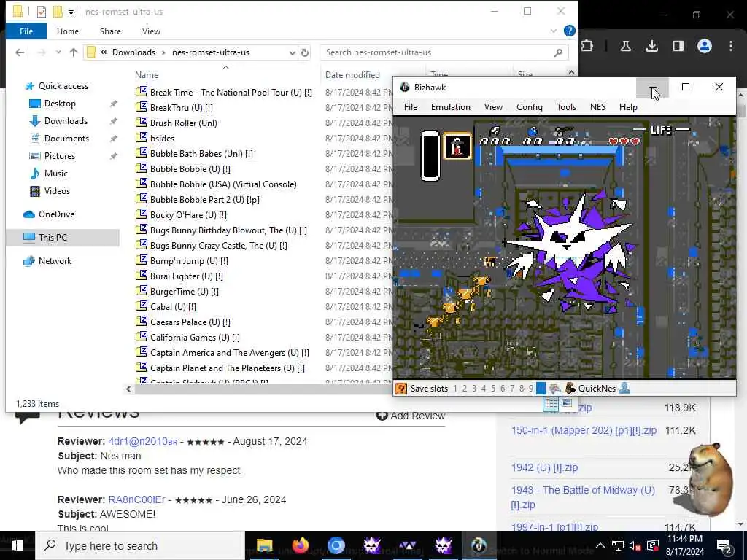This screenshot has width=747, height=560.
Task: Open browser extensions puzzle icon
Action: click(x=587, y=46)
